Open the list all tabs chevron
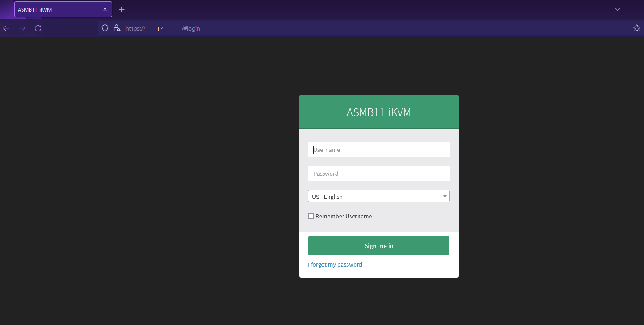Viewport: 644px width, 325px height. coord(617,9)
